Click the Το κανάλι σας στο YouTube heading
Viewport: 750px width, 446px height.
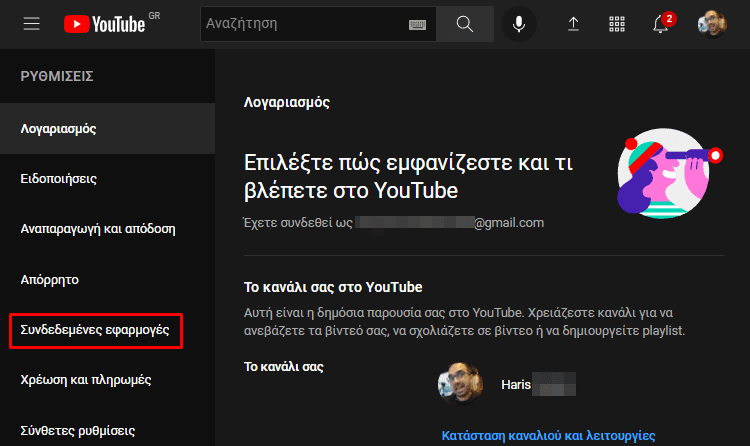[x=333, y=287]
